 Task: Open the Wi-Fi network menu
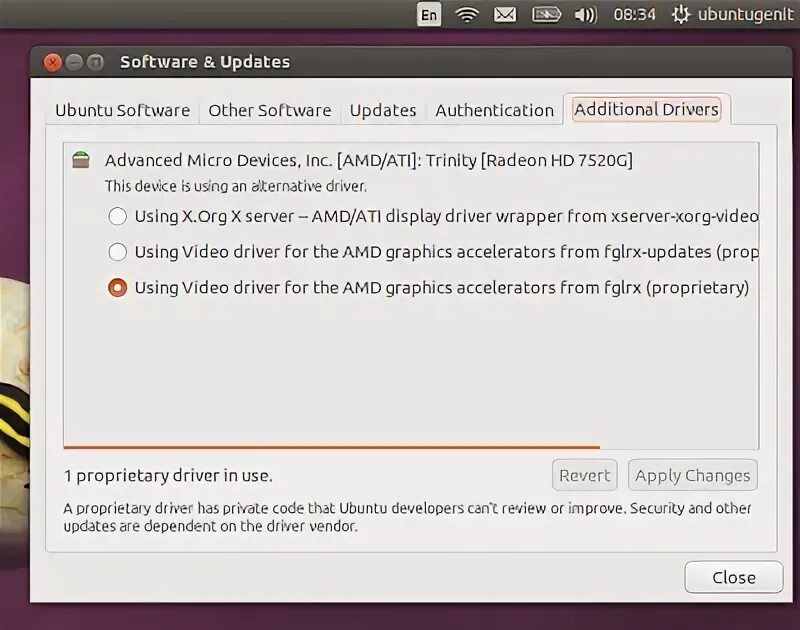tap(467, 15)
